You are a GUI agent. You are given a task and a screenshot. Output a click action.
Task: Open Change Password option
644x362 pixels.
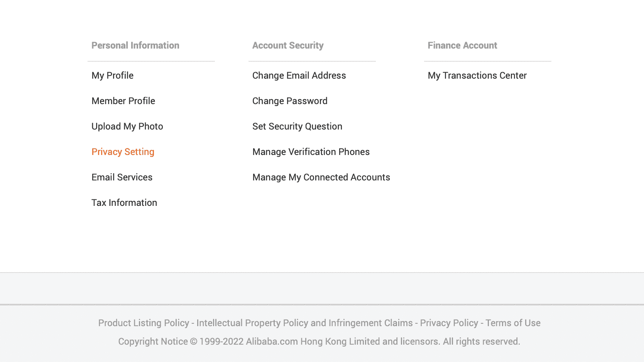click(289, 101)
